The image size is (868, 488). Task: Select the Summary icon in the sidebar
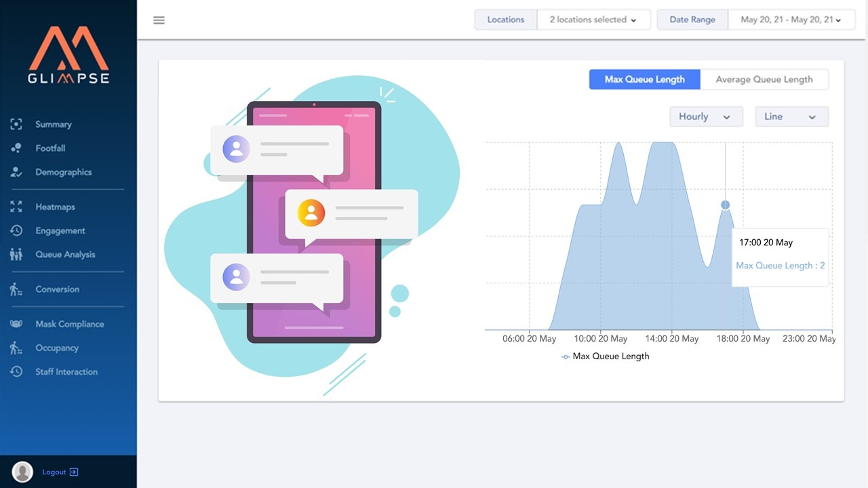[16, 124]
